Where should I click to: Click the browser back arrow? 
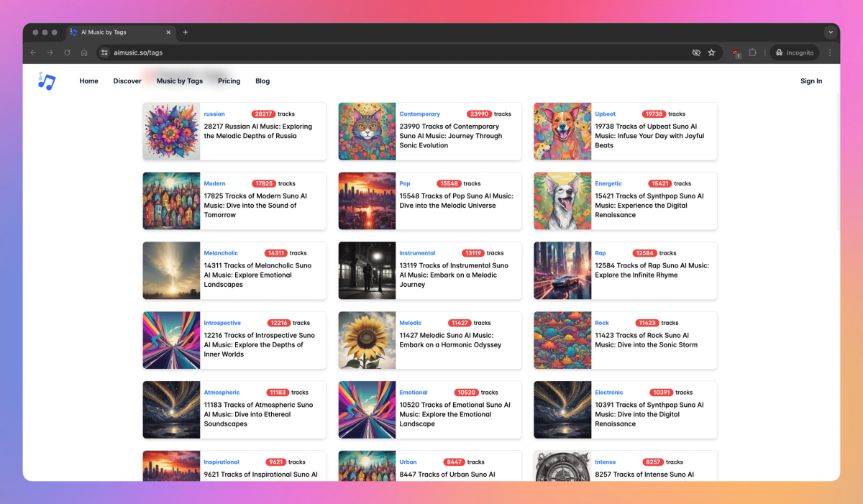(x=33, y=52)
